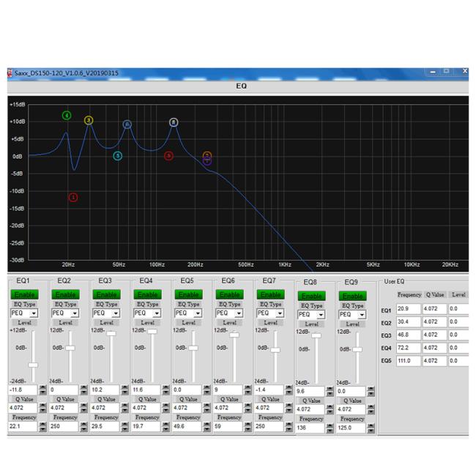Click the EQ6 frequency stepper arrows

pyautogui.click(x=248, y=426)
